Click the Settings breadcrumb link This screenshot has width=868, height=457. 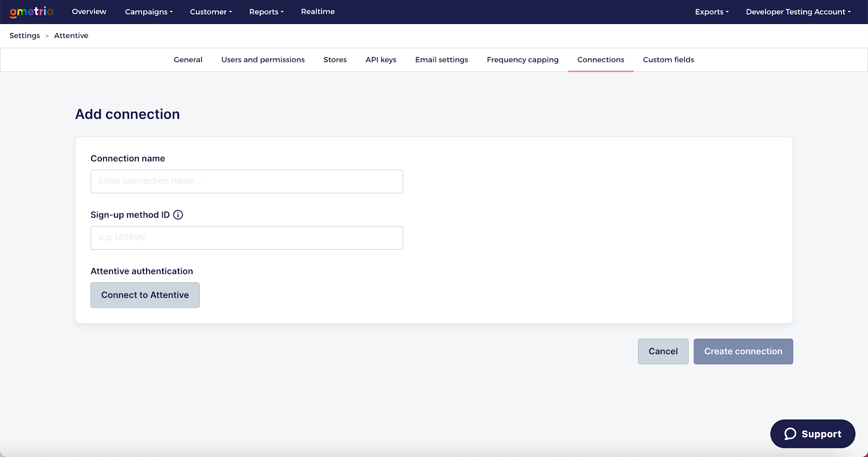coord(24,36)
